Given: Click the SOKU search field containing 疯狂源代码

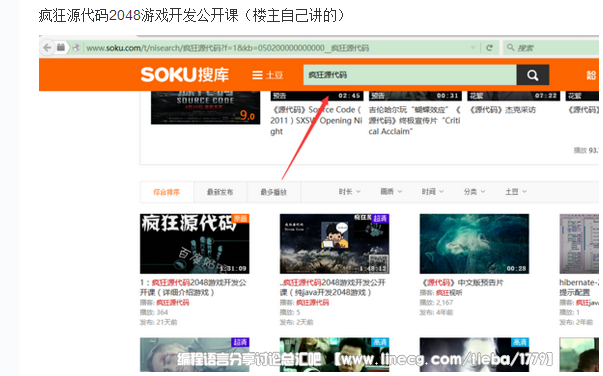Looking at the screenshot, I should (x=410, y=75).
